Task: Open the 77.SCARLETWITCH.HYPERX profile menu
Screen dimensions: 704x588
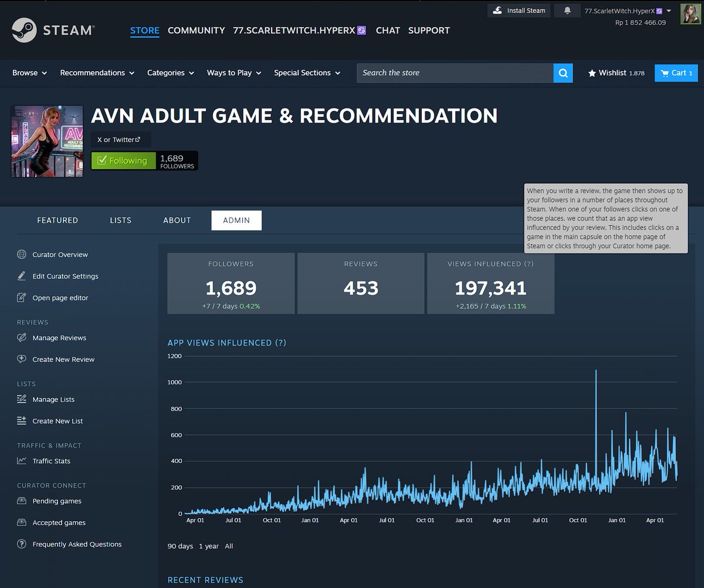Action: point(300,31)
